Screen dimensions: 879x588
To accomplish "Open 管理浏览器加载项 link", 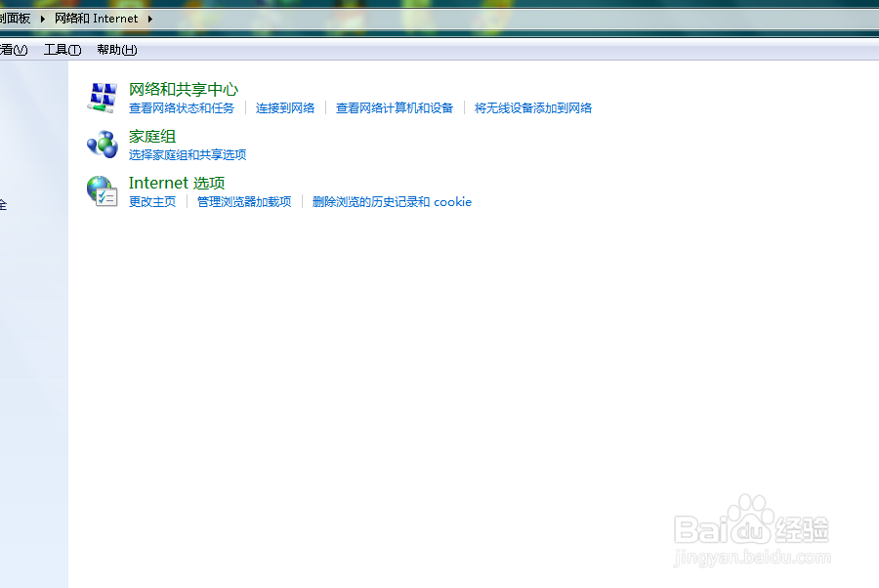I will 244,202.
